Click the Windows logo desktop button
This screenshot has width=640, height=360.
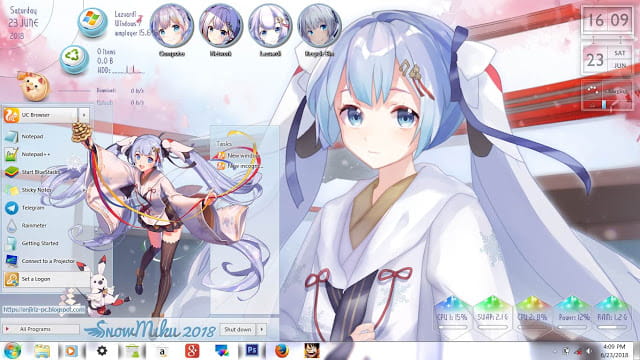93,22
